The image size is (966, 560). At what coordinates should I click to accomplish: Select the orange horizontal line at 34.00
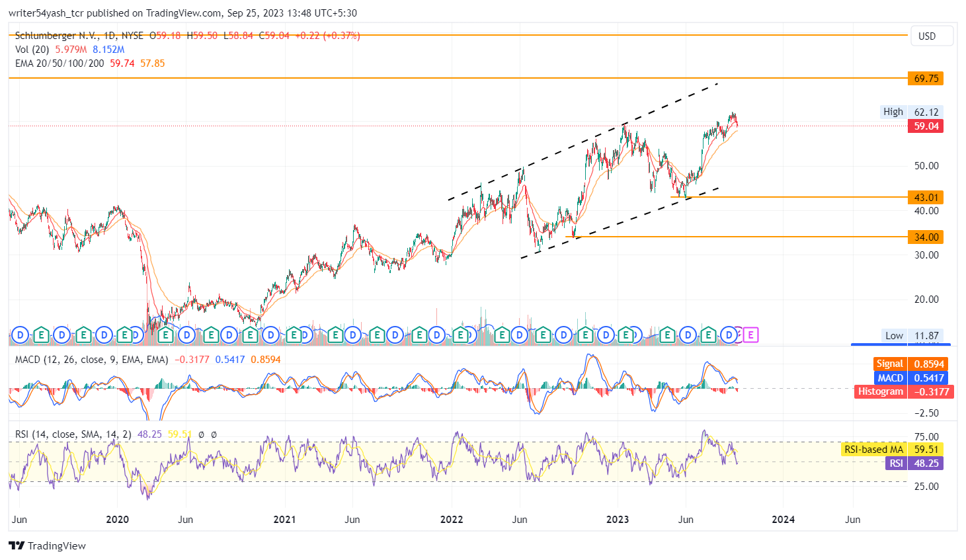pyautogui.click(x=737, y=237)
